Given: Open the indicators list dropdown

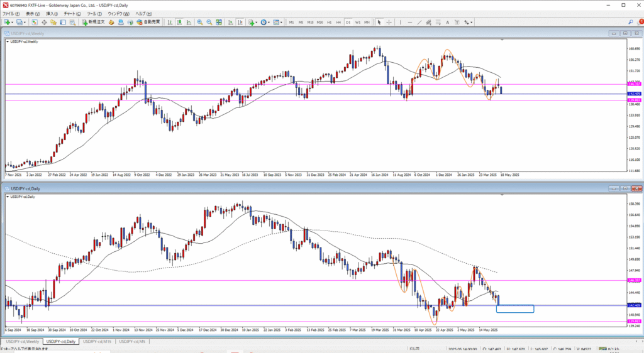Looking at the screenshot, I should [x=253, y=22].
